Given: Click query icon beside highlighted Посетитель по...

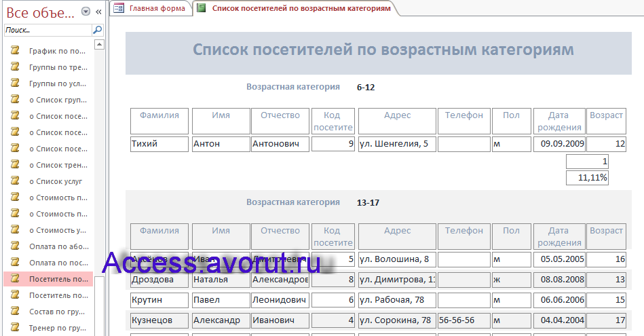Looking at the screenshot, I should [15, 278].
